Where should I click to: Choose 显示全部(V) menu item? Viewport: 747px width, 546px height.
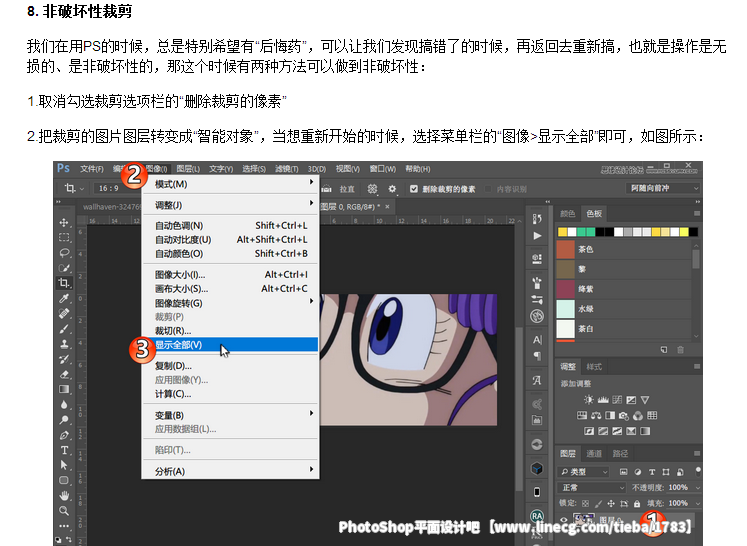pos(231,344)
